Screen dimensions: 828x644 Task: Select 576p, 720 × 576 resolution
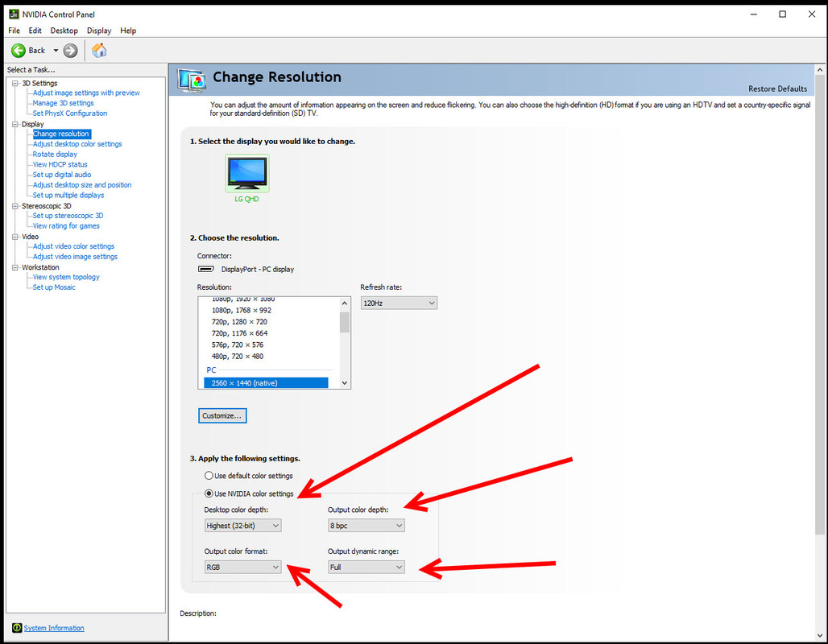point(237,345)
